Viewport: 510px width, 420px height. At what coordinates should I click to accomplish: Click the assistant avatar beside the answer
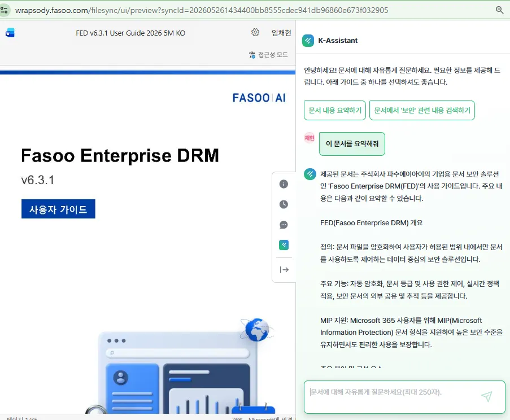(x=310, y=174)
